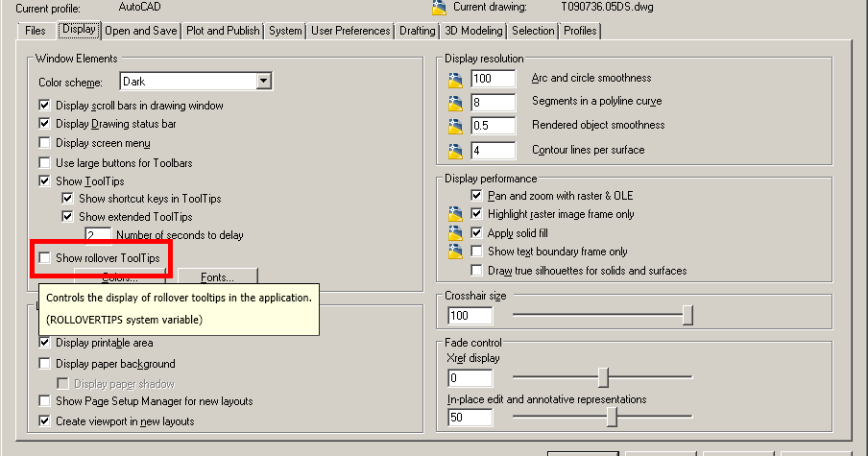
Task: Toggle Display Drawing status bar checkbox
Action: 44,124
